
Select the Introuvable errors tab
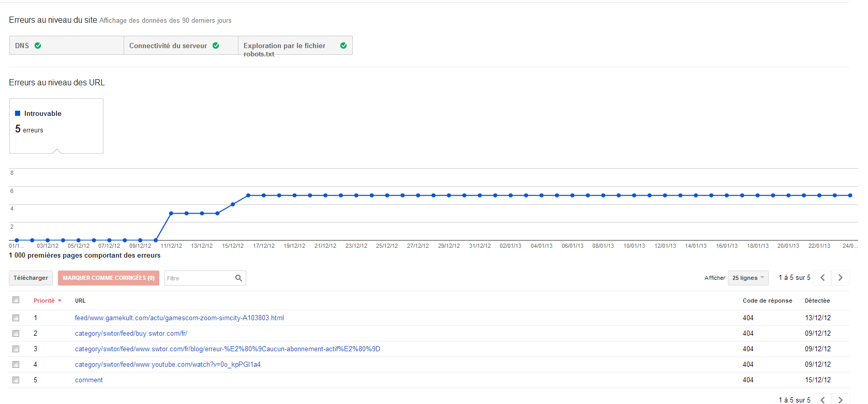(56, 126)
